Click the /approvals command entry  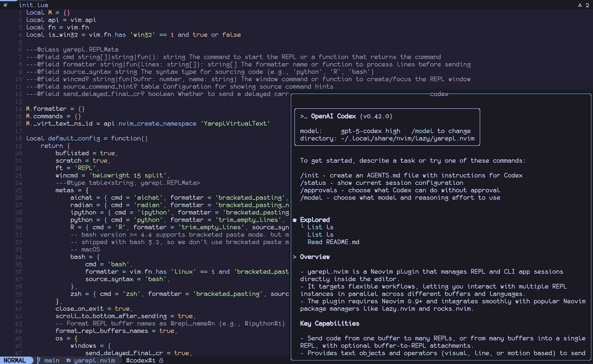point(318,190)
